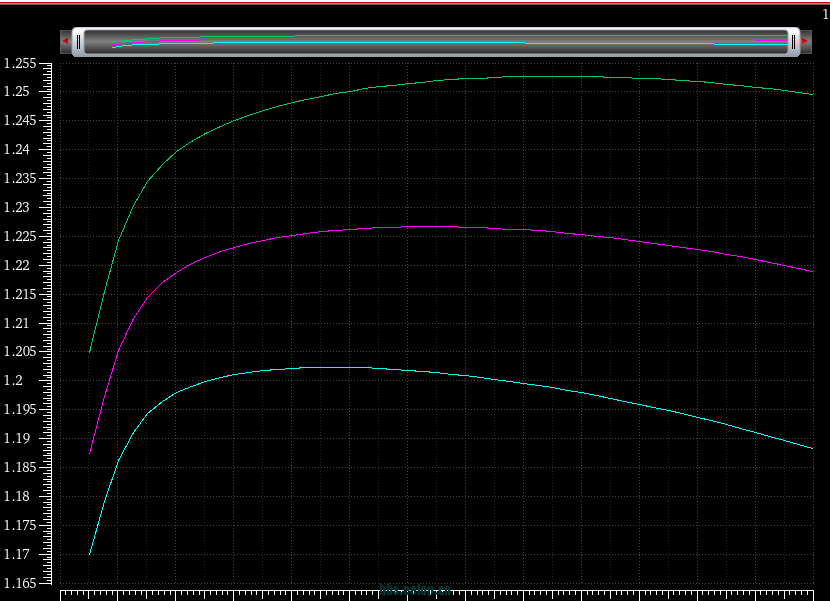Click the 1.225 Y-axis label
Screen dimensions: 830x601
pyautogui.click(x=20, y=237)
